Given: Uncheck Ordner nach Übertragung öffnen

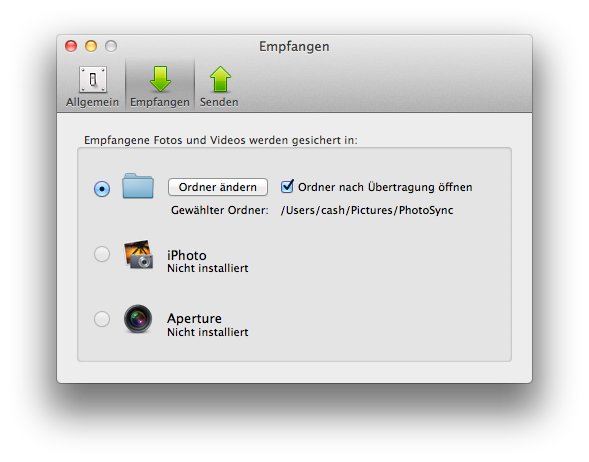Looking at the screenshot, I should pyautogui.click(x=287, y=186).
